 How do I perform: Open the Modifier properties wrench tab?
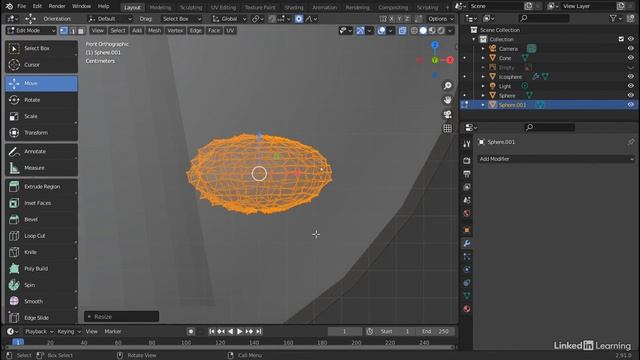(x=467, y=243)
